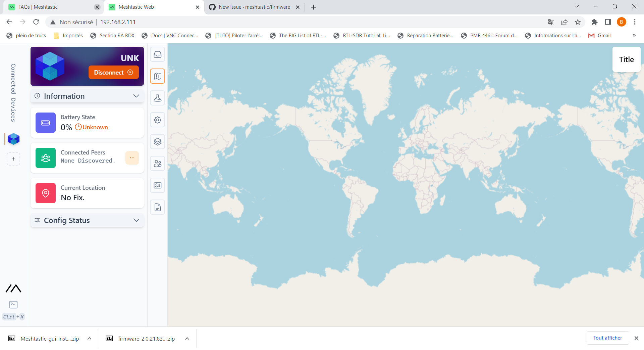Click the Non sécurisé security warning
Viewport: 644px width, 350px height.
[71, 22]
